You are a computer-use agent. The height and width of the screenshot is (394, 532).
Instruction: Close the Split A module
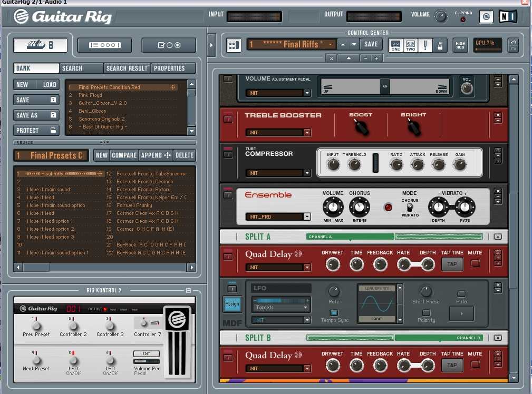[498, 237]
